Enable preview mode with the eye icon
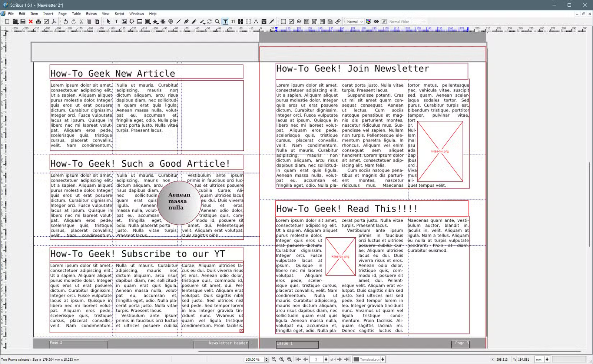Screen dimensions: 593x364 tap(376, 21)
